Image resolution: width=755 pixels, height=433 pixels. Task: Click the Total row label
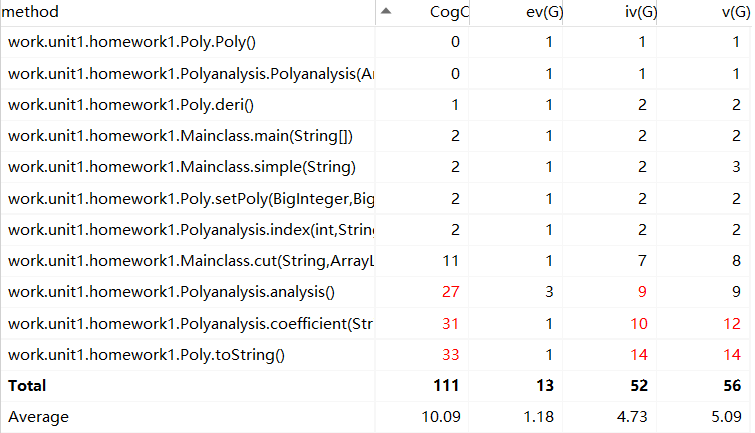[x=27, y=386]
